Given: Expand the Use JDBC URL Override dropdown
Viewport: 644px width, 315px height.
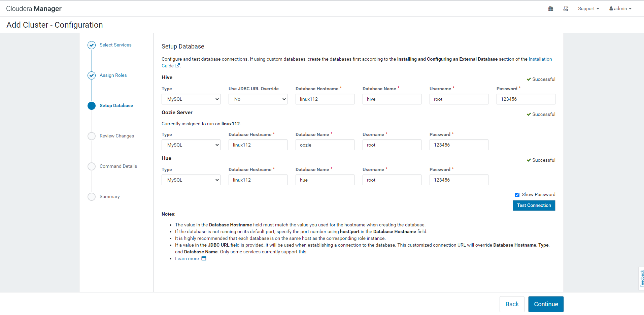Looking at the screenshot, I should 258,99.
